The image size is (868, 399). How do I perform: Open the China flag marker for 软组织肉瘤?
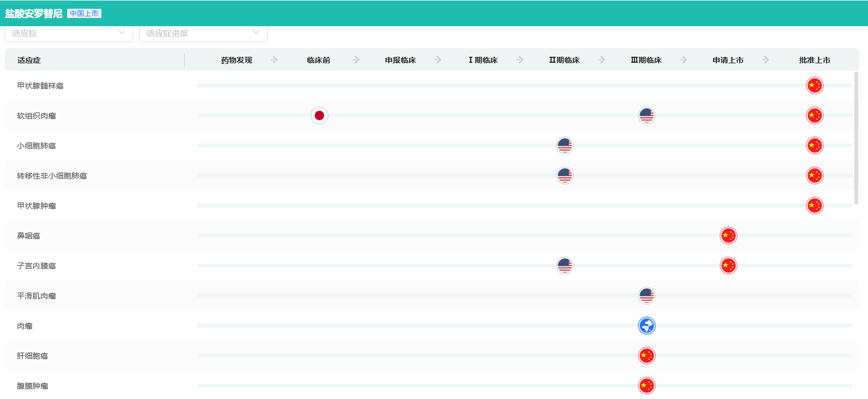coord(815,116)
